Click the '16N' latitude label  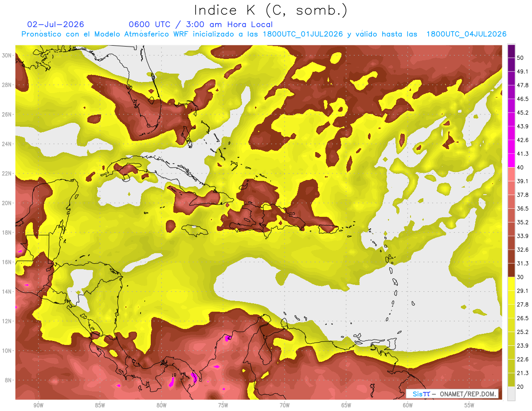tap(7, 262)
